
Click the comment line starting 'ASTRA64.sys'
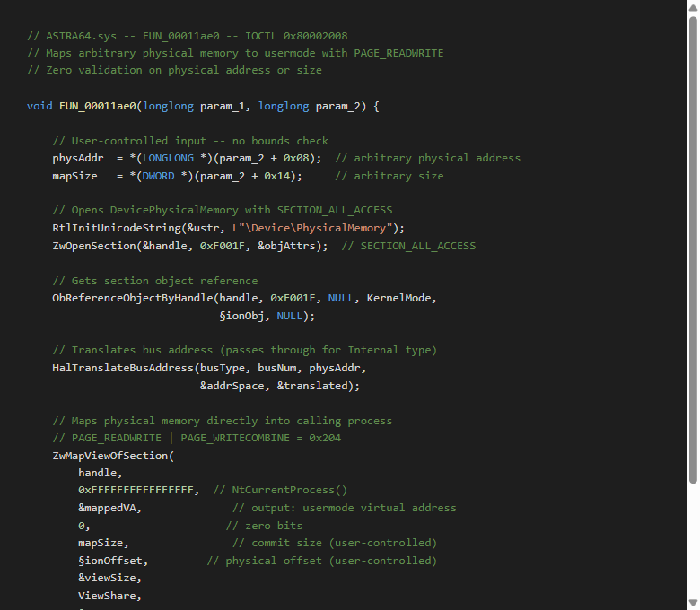pyautogui.click(x=187, y=36)
